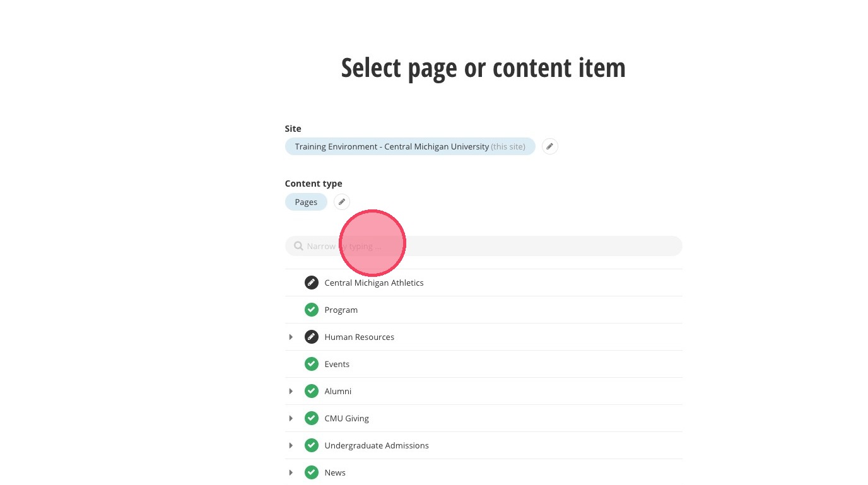
Task: Expand the Human Resources tree node
Action: pos(291,337)
